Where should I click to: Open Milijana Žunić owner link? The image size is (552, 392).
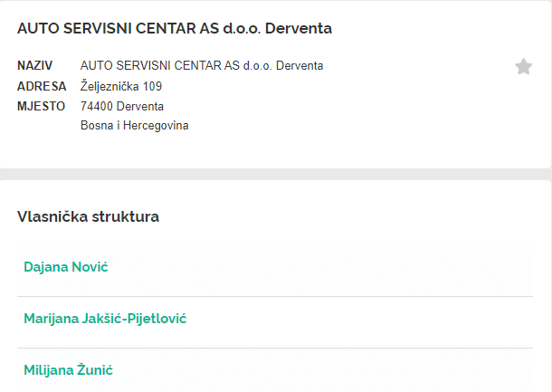coord(68,369)
